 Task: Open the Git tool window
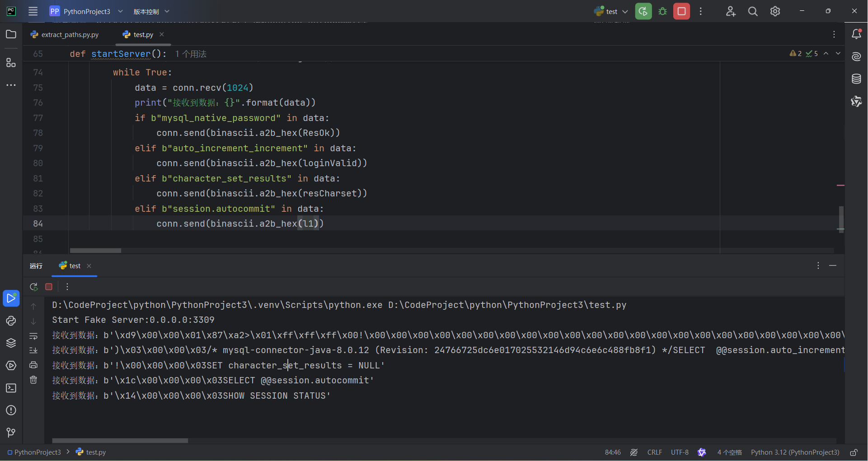[x=11, y=433]
